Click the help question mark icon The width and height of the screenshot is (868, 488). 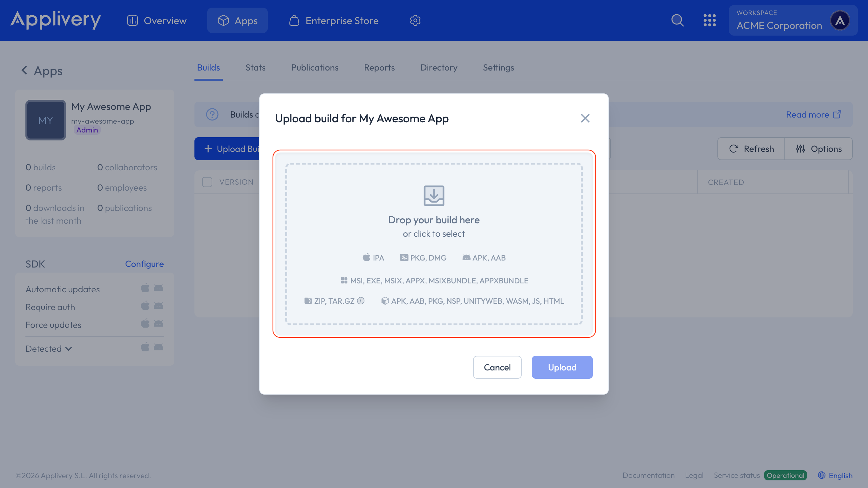(212, 115)
